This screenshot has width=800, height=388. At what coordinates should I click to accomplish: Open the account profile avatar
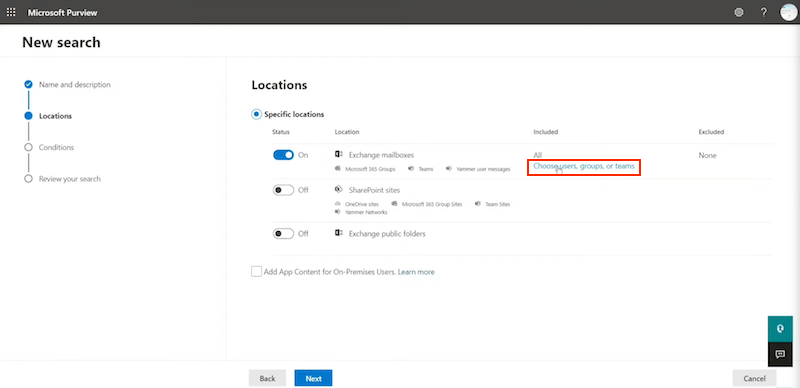pos(788,12)
